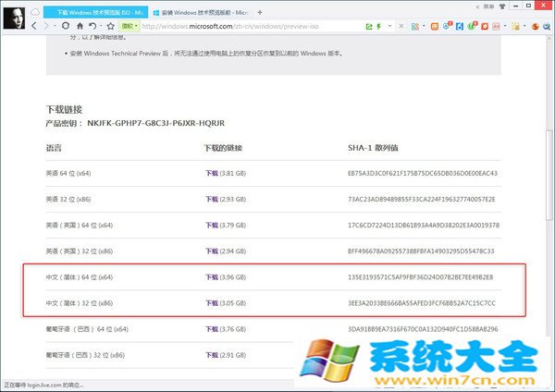The height and width of the screenshot is (392, 555).
Task: Click the URL address field
Action: click(252, 26)
